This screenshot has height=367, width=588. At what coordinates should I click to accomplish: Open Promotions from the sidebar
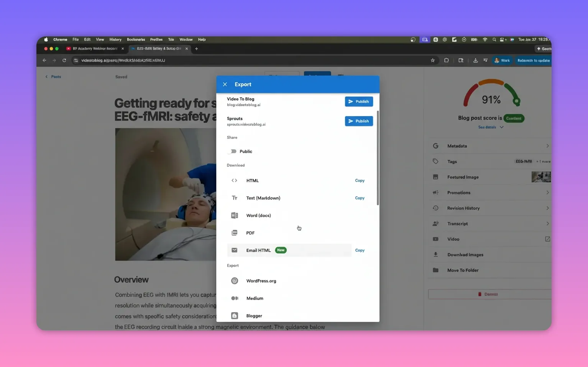coord(459,192)
